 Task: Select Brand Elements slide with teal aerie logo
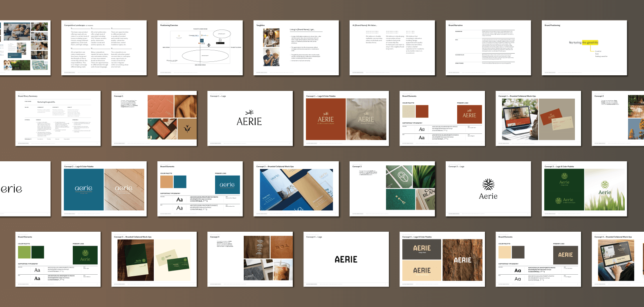tap(200, 189)
